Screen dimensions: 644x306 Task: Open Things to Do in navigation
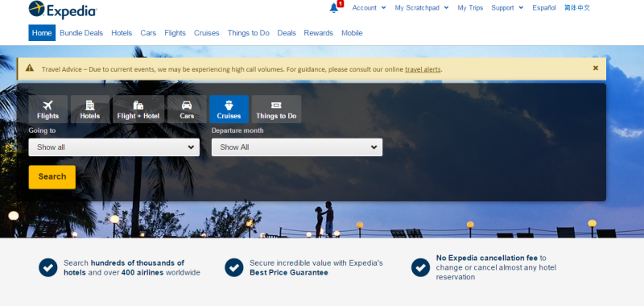pyautogui.click(x=249, y=33)
